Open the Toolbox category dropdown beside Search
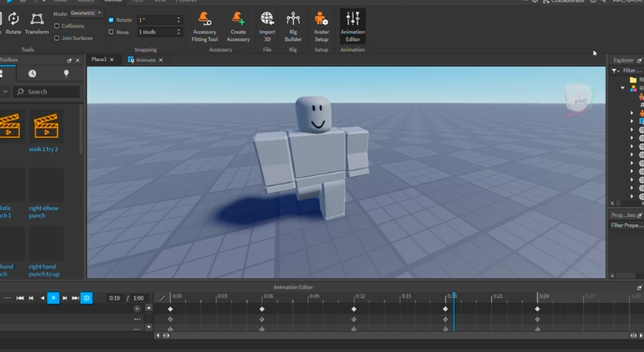Viewport: 644px width, 352px height. coord(5,92)
